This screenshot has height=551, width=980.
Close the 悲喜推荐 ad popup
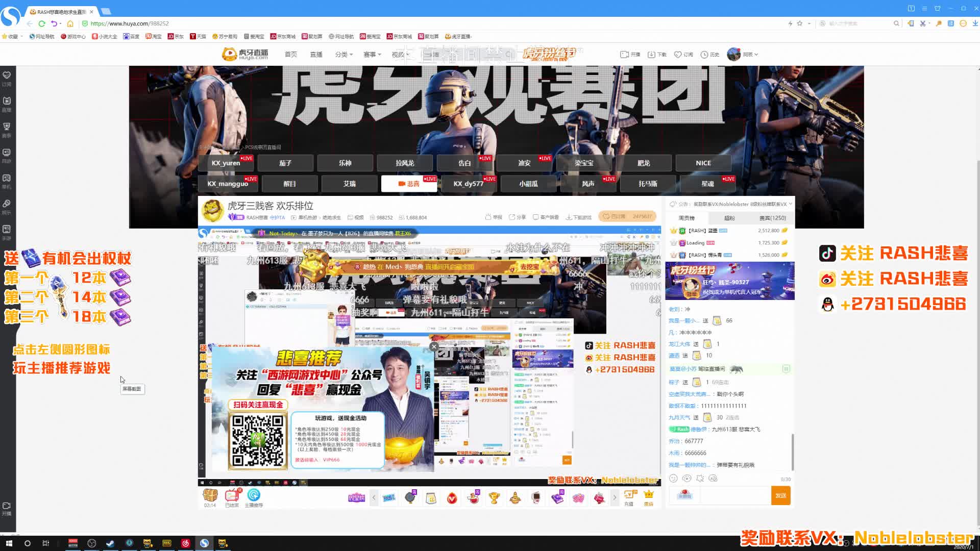(x=434, y=347)
